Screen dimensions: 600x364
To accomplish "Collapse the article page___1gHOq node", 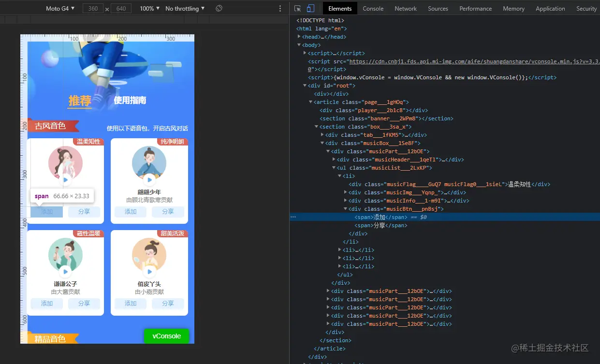I will pos(311,102).
